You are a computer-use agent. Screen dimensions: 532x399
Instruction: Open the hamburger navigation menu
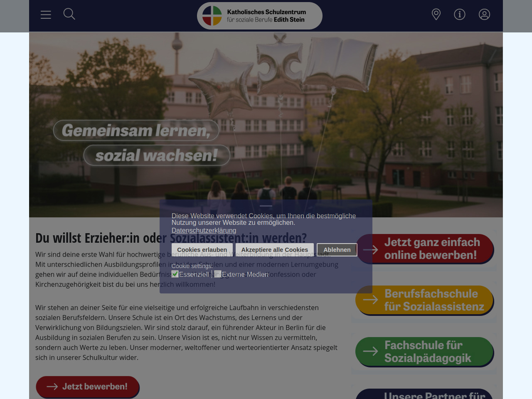[46, 15]
